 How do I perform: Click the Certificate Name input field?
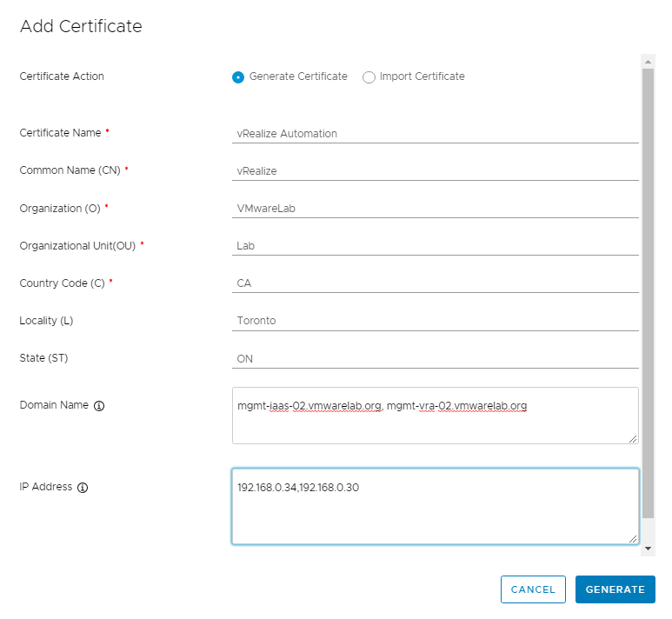[435, 134]
